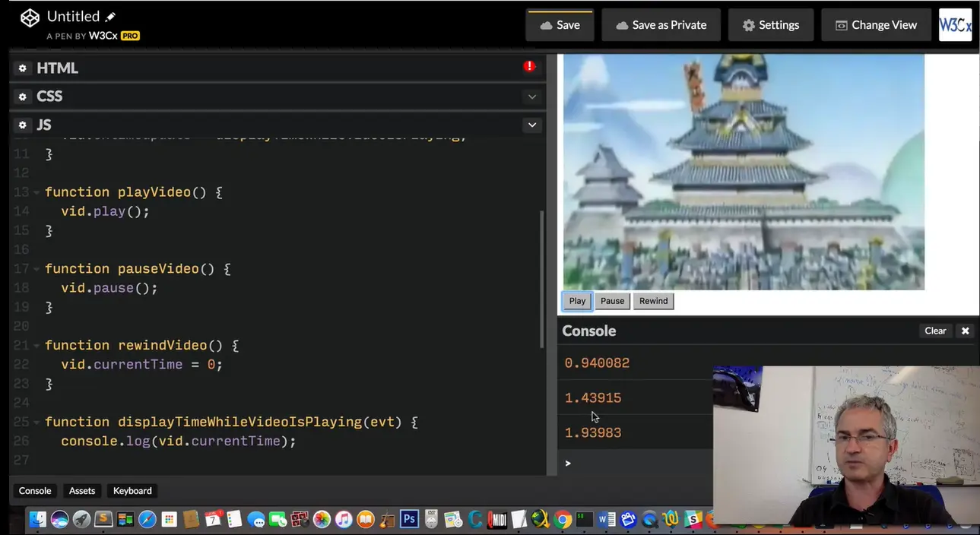Click Save as Private
The image size is (980, 535).
pyautogui.click(x=661, y=25)
